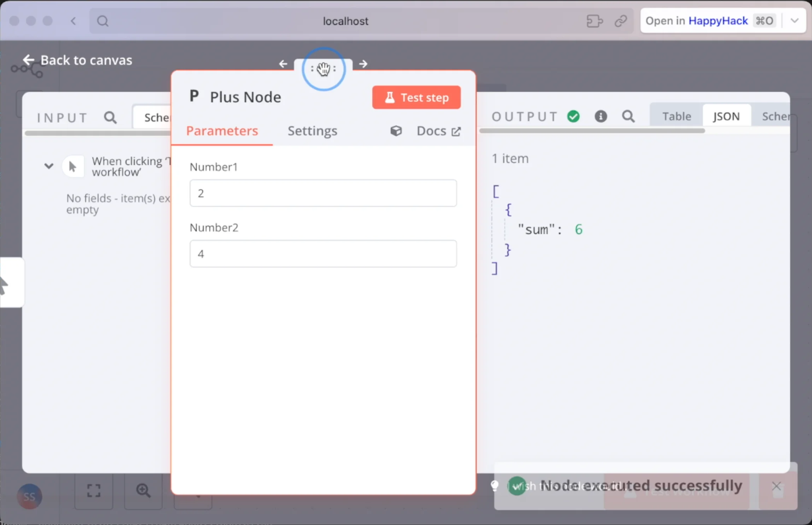Click the fit-to-view icon at bottom

[94, 491]
